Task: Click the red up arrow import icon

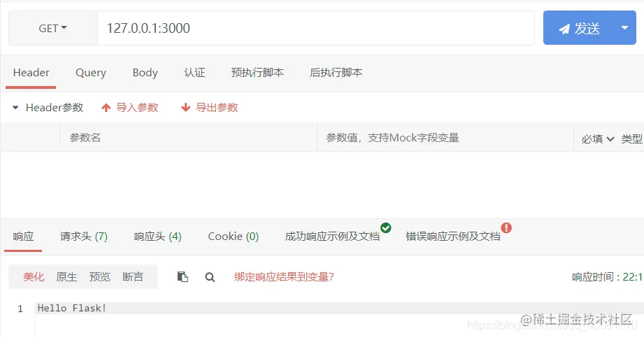Action: pyautogui.click(x=106, y=108)
